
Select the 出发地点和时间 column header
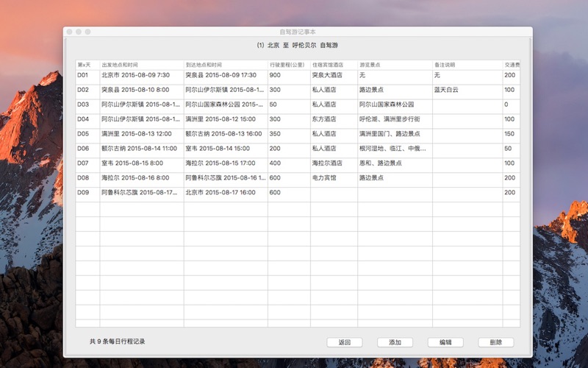pos(142,65)
